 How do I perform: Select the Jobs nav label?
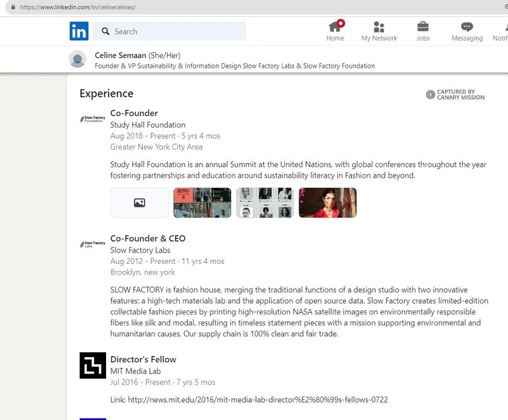[423, 38]
